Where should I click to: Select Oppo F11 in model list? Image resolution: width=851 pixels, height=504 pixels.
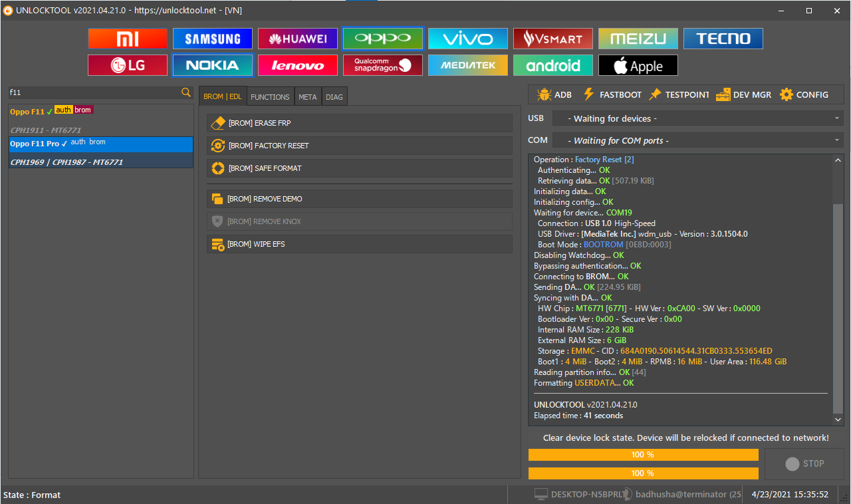[x=101, y=111]
